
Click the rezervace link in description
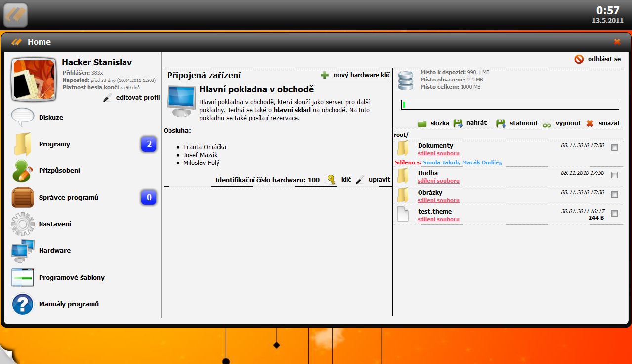[x=285, y=118]
